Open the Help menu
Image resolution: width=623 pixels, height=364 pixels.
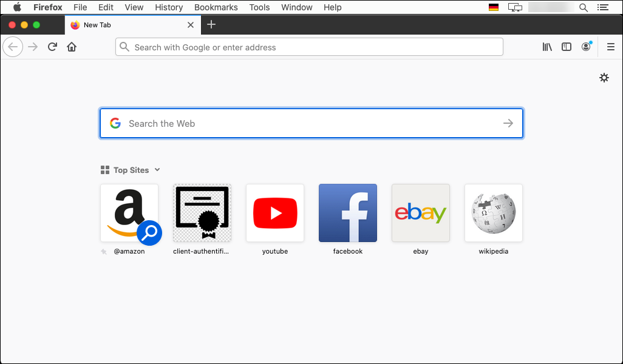(333, 7)
